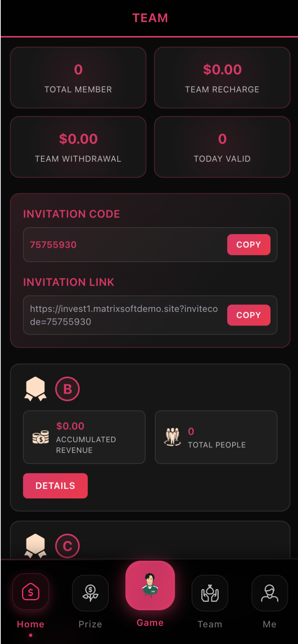Switch to the Prize tab label
Screen dimensions: 298x644
(90, 624)
